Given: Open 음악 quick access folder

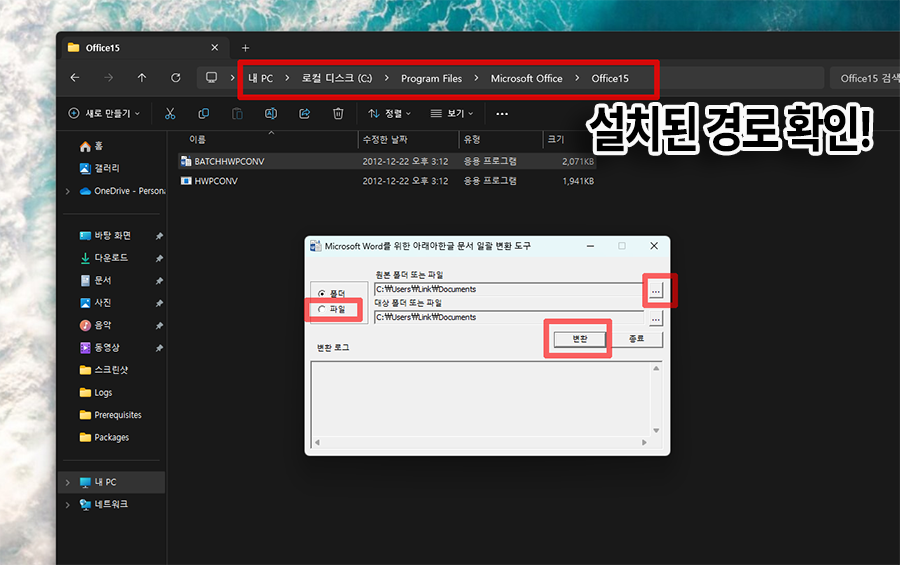Looking at the screenshot, I should click(x=96, y=325).
